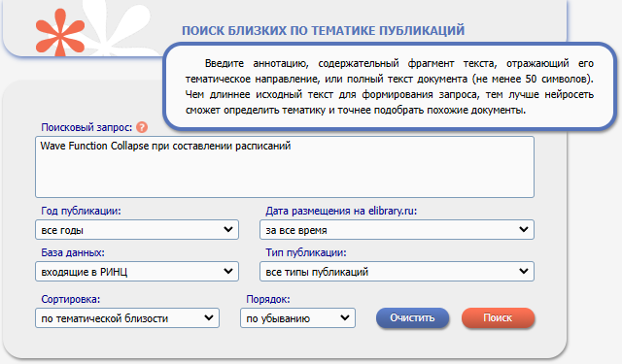Open the Сортировка dropdown
Viewport: 622px width, 364px height.
(127, 318)
